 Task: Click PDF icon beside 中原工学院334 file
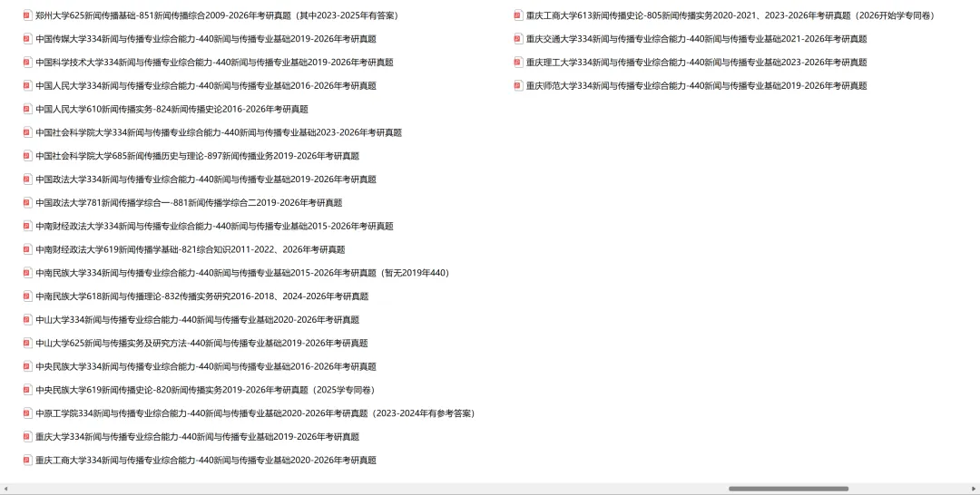pyautogui.click(x=27, y=413)
